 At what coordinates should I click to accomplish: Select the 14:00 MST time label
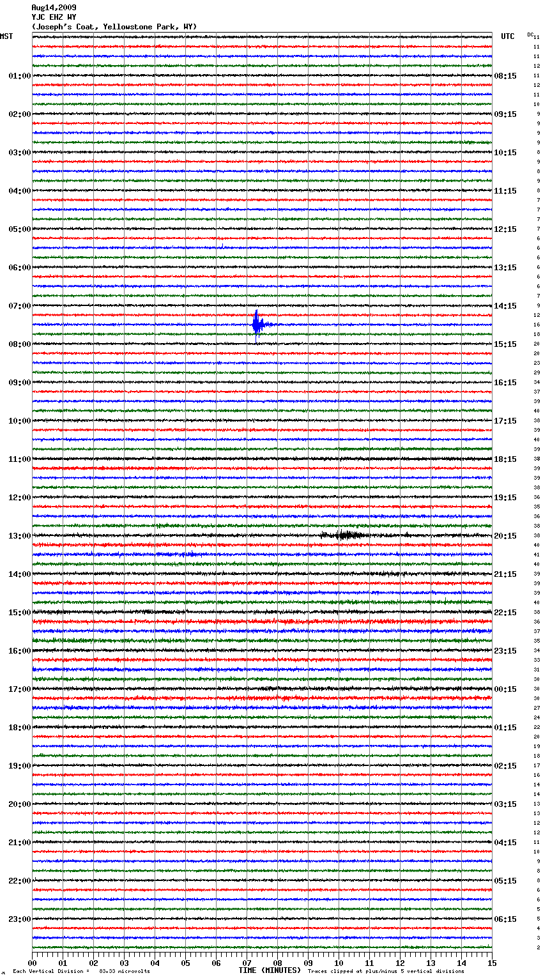click(20, 574)
